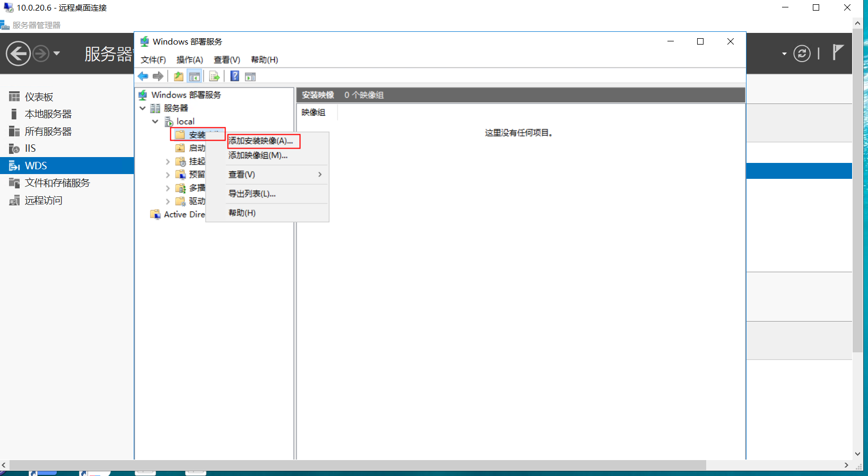Click the Forward arrow in WDS toolbar
This screenshot has width=868, height=476.
(158, 76)
